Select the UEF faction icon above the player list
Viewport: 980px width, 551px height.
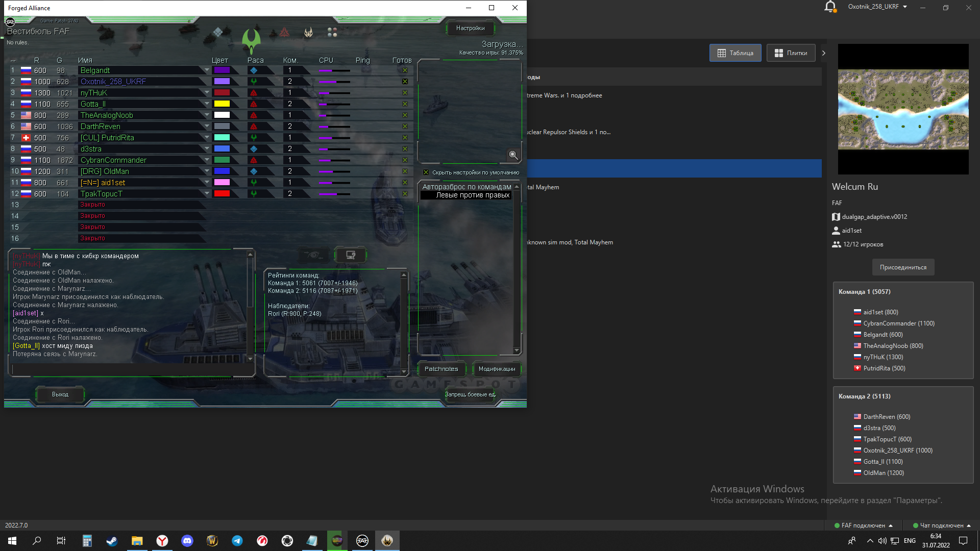point(218,32)
